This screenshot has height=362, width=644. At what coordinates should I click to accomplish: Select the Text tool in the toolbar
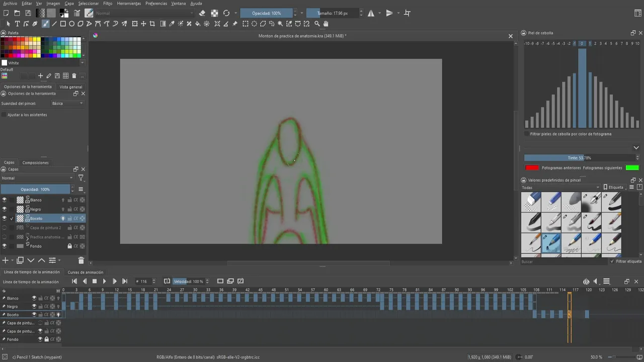(17, 24)
